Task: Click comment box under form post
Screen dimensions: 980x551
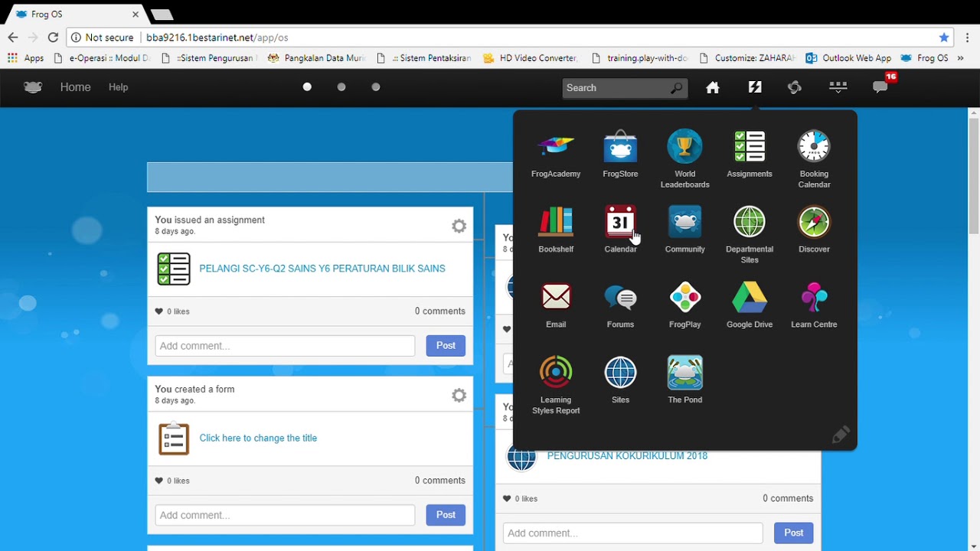Action: (285, 515)
